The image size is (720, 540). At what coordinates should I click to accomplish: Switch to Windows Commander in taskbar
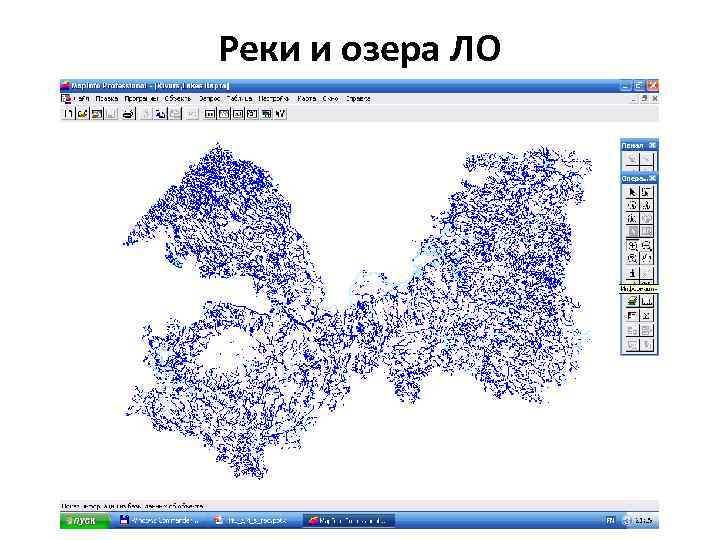[x=159, y=521]
